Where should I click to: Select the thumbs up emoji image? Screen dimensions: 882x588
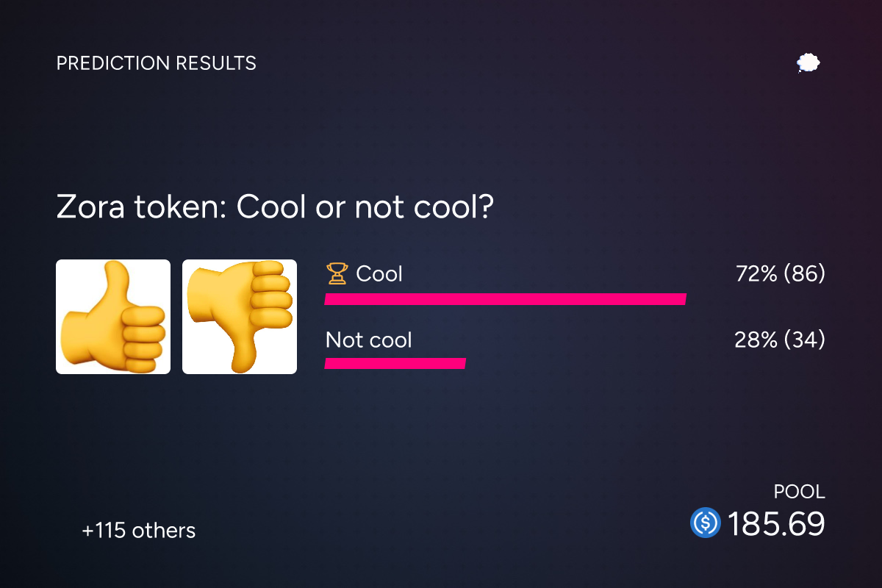113,317
